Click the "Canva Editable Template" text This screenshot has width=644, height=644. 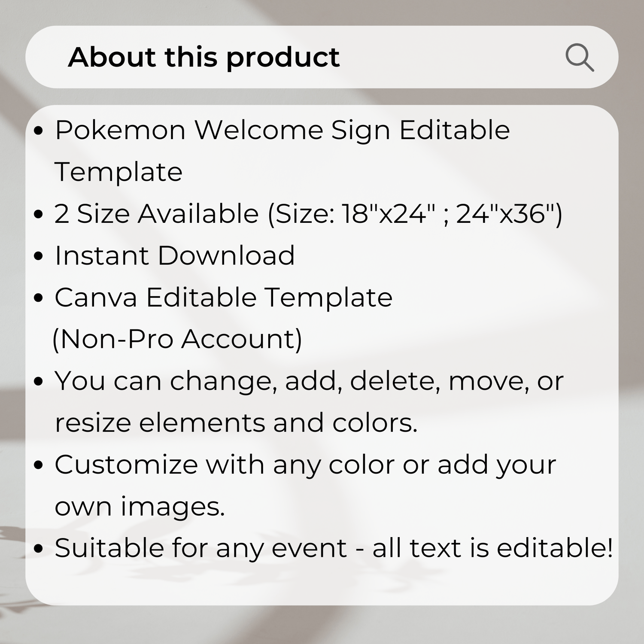tap(223, 298)
